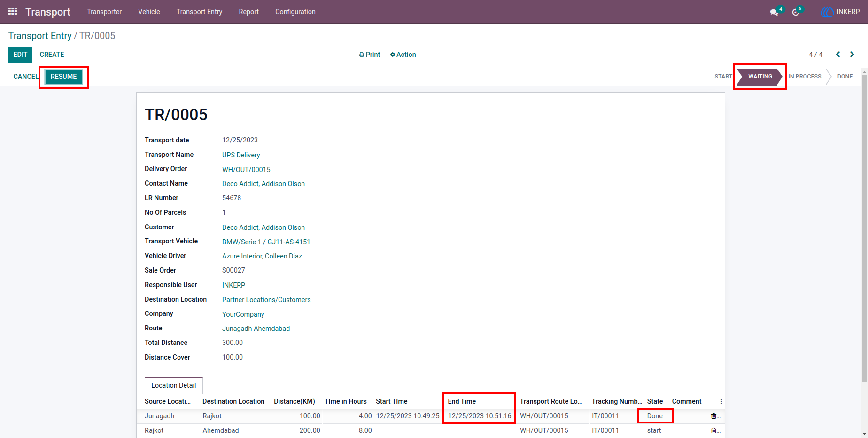Select the DONE status stage
The image size is (868, 438).
[x=845, y=77]
